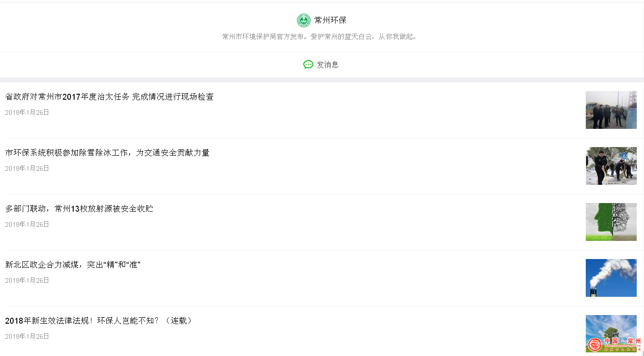This screenshot has width=644, height=356.
Task: Click the blue sky tree thumbnail
Action: click(611, 334)
